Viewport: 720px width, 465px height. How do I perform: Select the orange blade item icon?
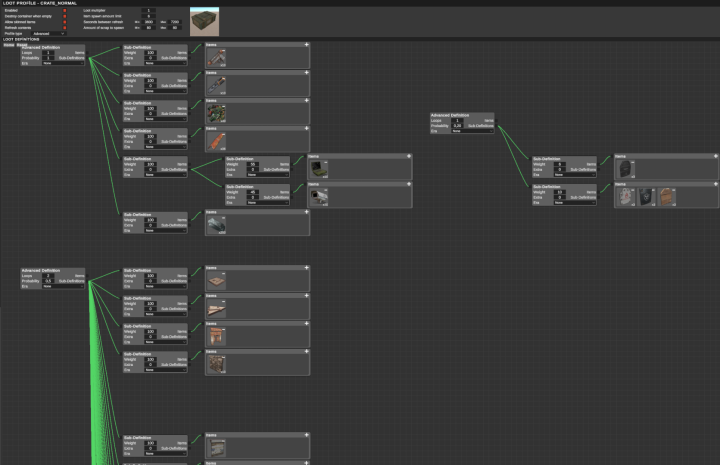pyautogui.click(x=216, y=141)
